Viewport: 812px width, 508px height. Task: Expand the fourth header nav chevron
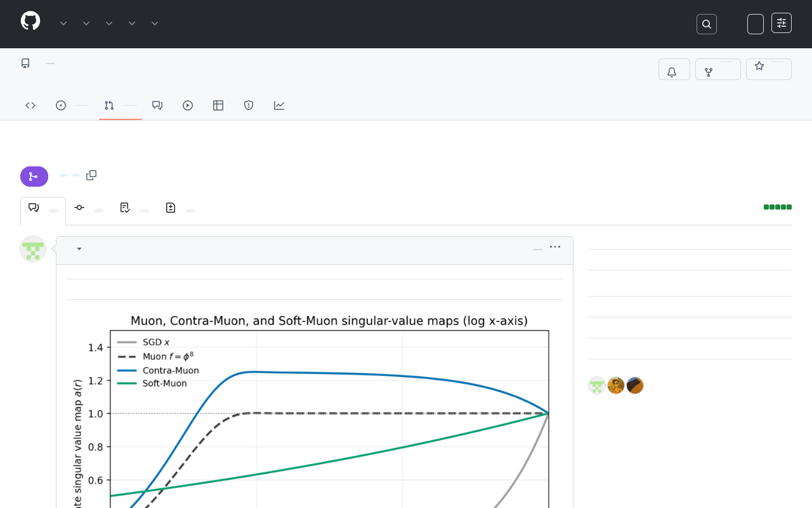click(132, 23)
